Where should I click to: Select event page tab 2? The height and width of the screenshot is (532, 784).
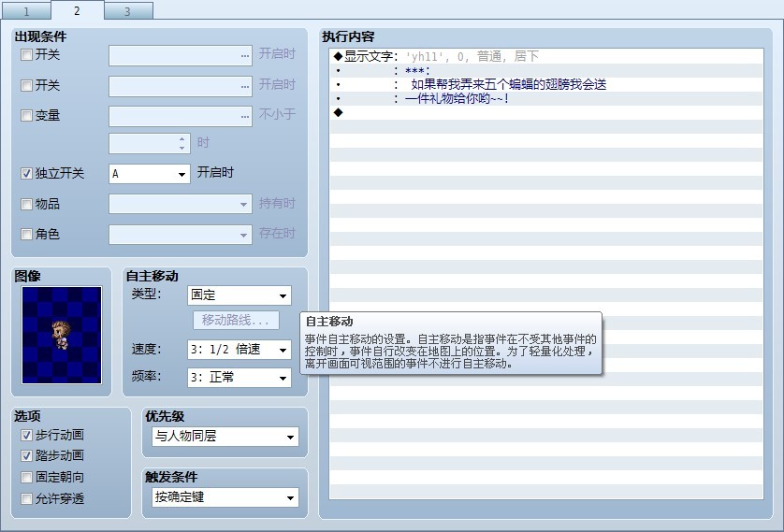click(77, 10)
